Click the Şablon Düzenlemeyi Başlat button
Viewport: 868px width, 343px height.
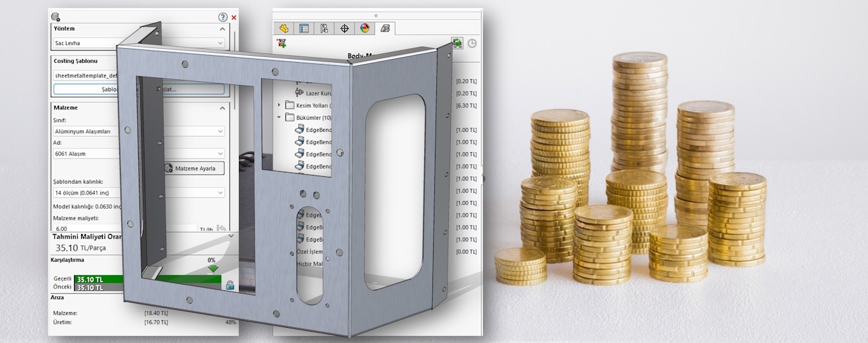pyautogui.click(x=139, y=89)
